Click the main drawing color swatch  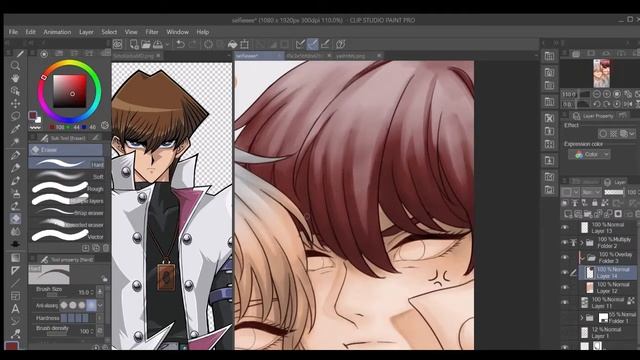pos(32,115)
